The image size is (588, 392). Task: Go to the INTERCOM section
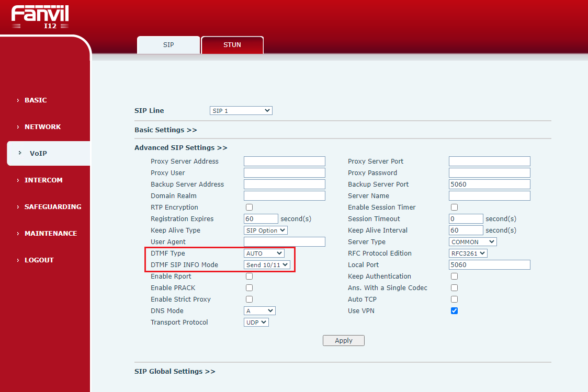click(43, 180)
